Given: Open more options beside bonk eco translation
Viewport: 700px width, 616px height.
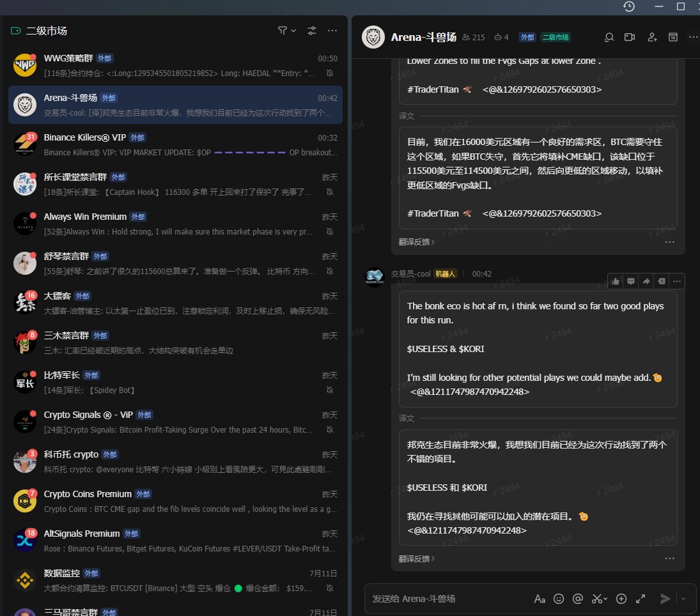Looking at the screenshot, I should 670,558.
